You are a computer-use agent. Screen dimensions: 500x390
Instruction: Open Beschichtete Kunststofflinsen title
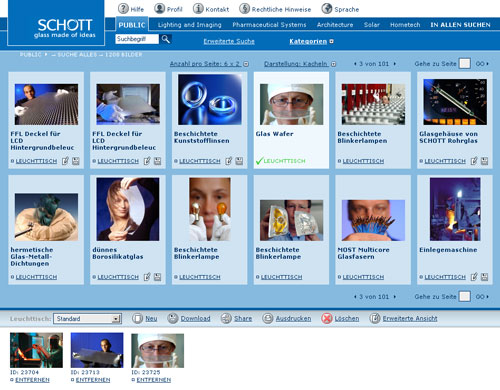[x=202, y=137]
